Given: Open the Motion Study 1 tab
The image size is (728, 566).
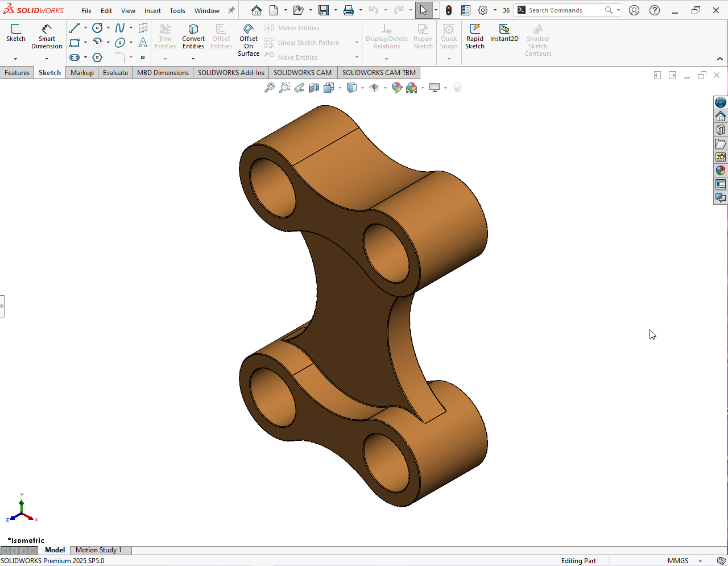Looking at the screenshot, I should (x=98, y=550).
